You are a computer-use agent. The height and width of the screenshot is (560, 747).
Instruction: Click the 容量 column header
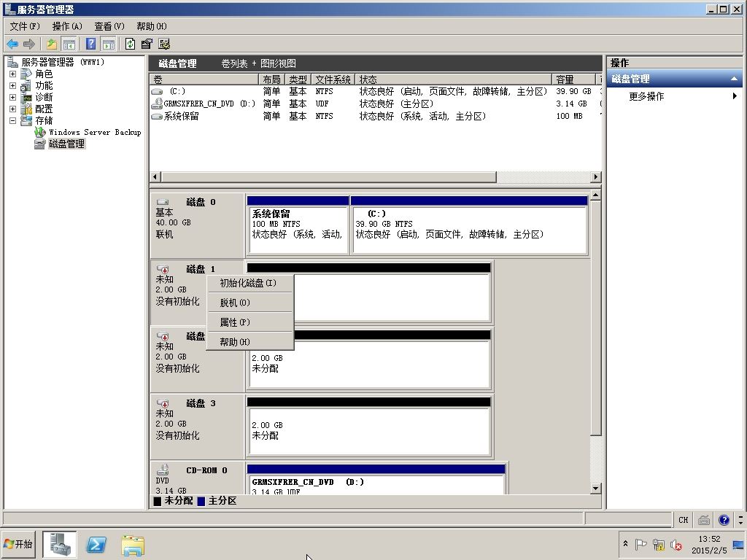click(x=573, y=79)
